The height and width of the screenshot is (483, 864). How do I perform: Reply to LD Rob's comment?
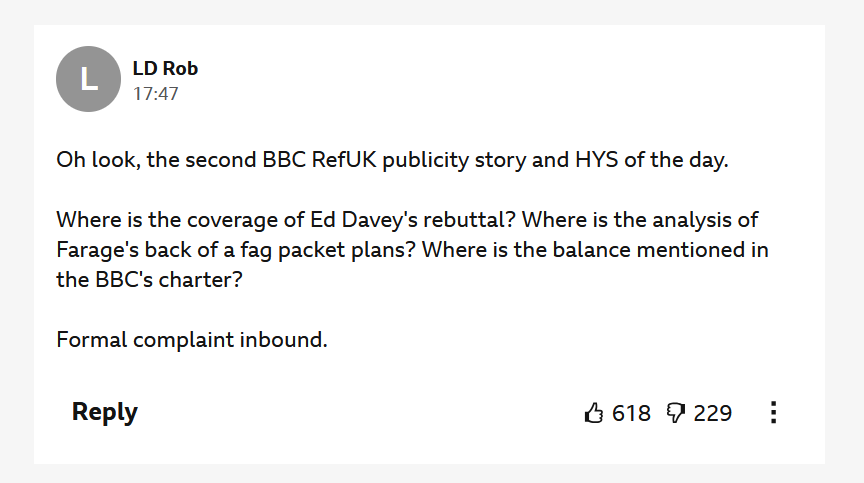tap(104, 412)
